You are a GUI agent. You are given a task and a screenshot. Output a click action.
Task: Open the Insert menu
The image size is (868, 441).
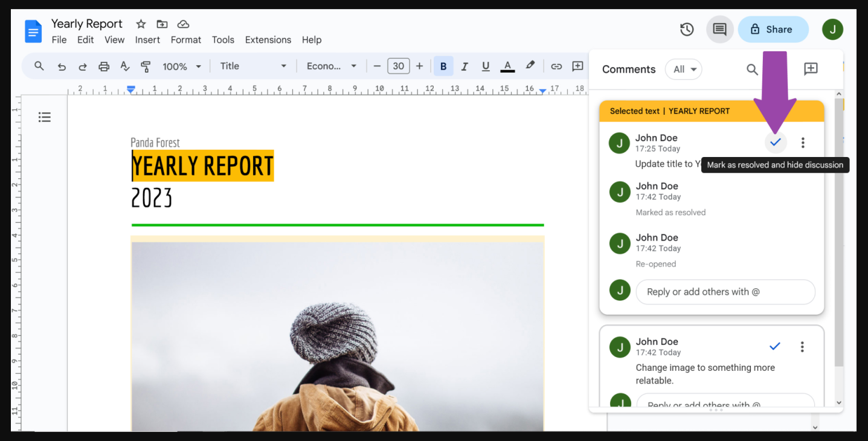coord(147,40)
